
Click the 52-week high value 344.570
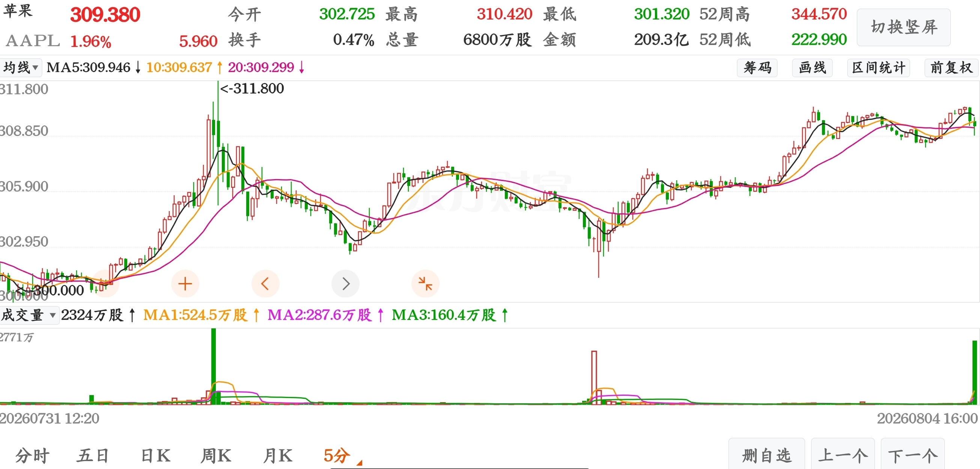[x=819, y=14]
